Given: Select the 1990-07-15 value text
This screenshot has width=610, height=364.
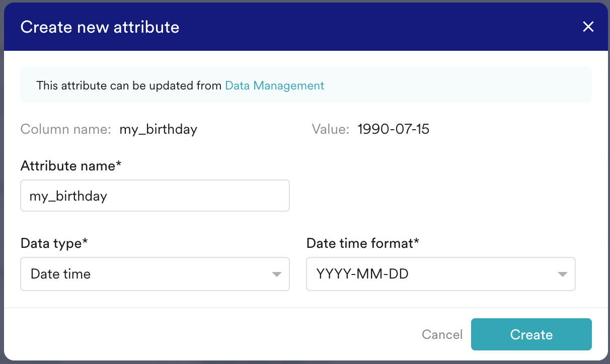Looking at the screenshot, I should click(393, 130).
